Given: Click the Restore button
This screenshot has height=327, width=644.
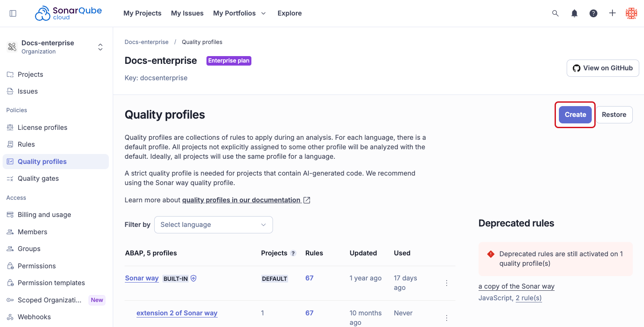Looking at the screenshot, I should tap(614, 115).
